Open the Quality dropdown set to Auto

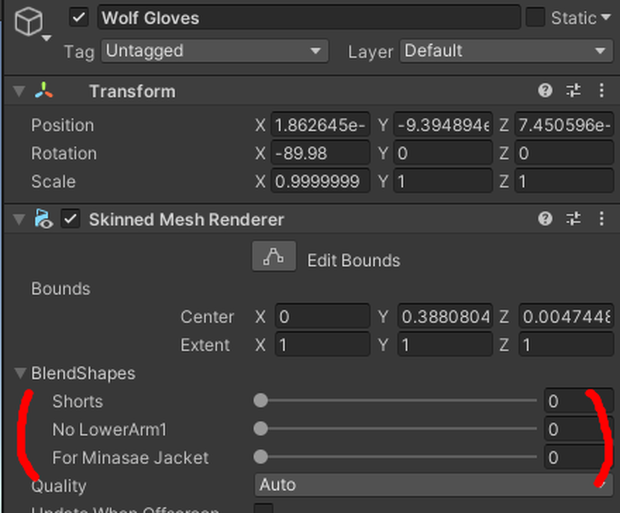433,485
